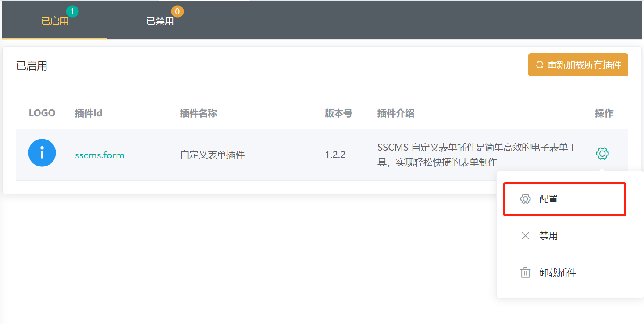The image size is (644, 324).
Task: Choose 禁用 to disable the plugin
Action: (x=548, y=236)
